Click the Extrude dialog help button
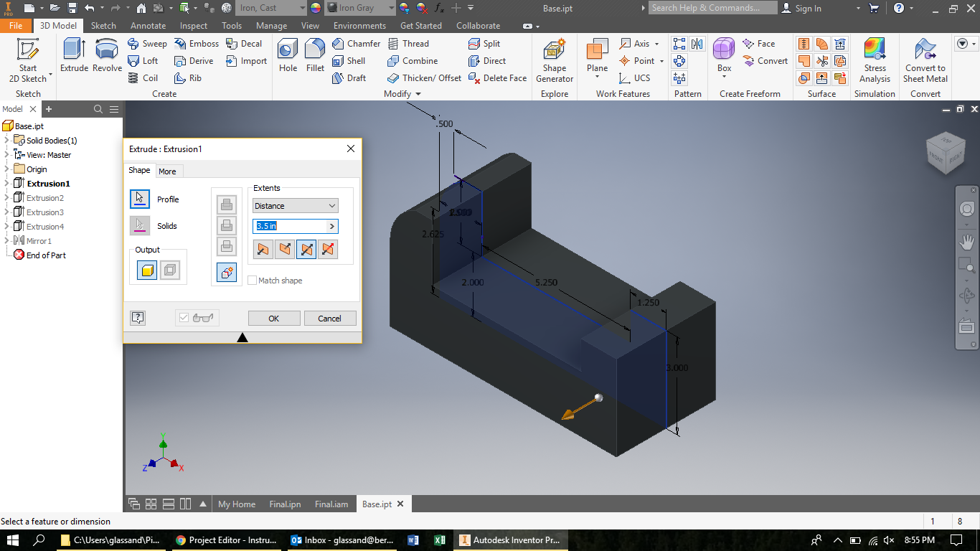Screen dimensions: 980x551 pos(138,318)
